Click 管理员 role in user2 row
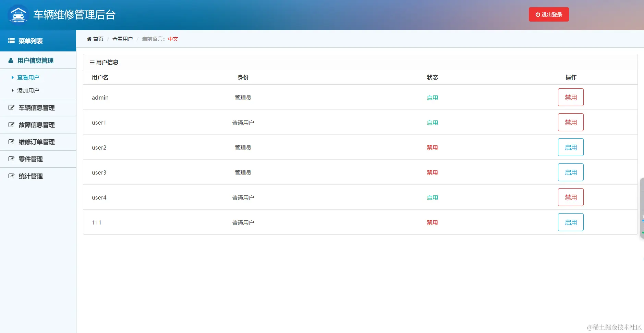 (243, 148)
